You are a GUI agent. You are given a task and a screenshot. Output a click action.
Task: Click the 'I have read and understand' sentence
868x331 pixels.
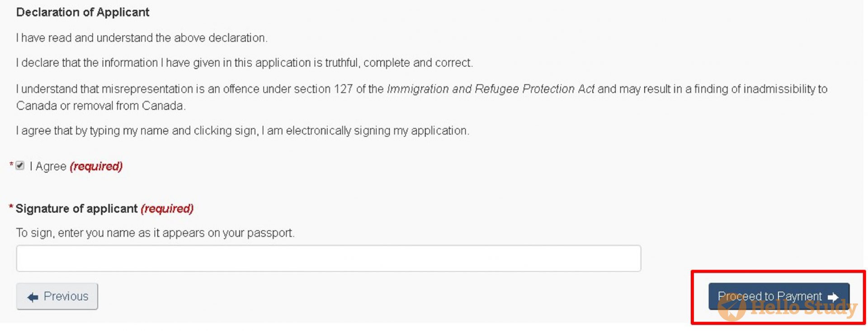click(x=142, y=38)
